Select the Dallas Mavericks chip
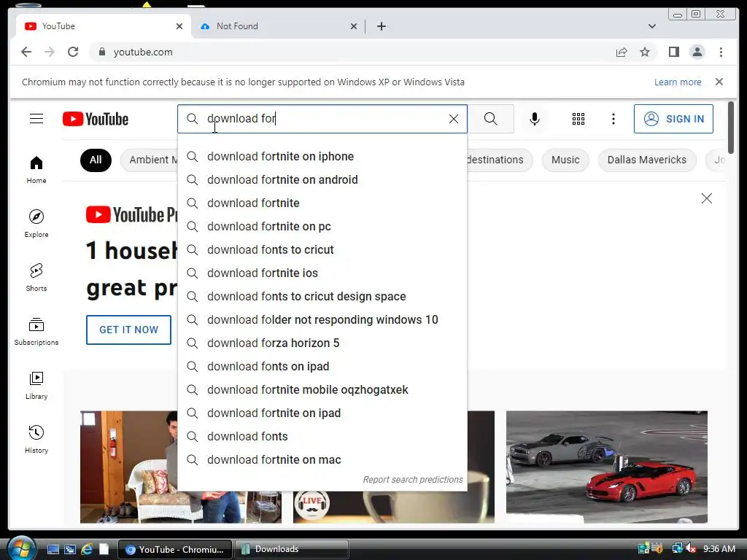 click(x=647, y=160)
